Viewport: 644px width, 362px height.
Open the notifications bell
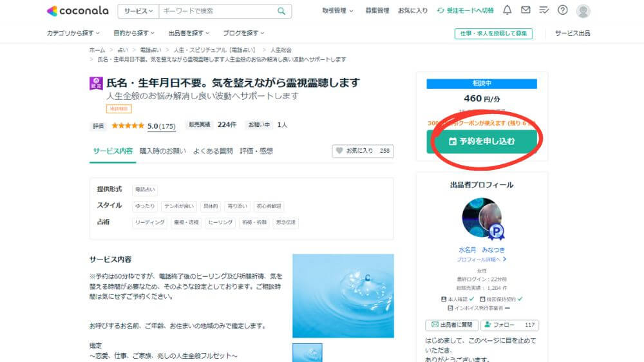coord(507,10)
